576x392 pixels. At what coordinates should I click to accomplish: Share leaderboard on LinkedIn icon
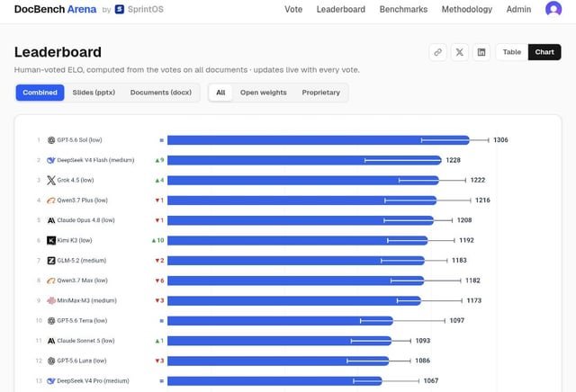coord(481,52)
